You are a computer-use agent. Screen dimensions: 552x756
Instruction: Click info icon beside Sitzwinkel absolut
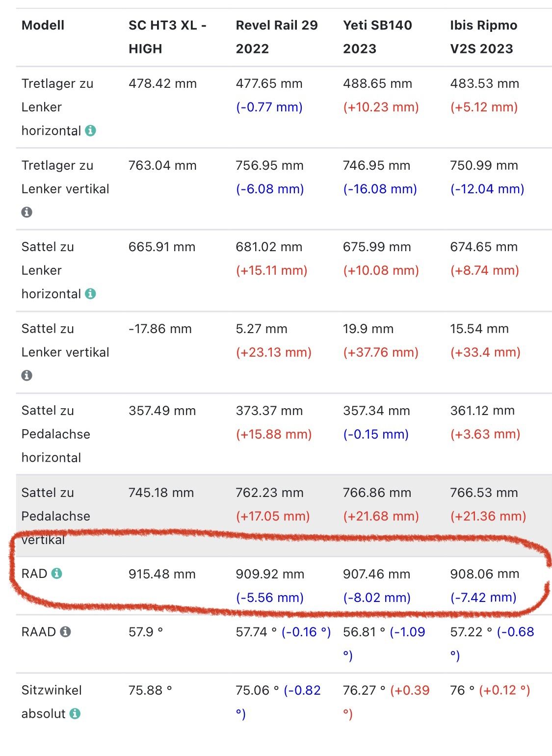point(75,713)
